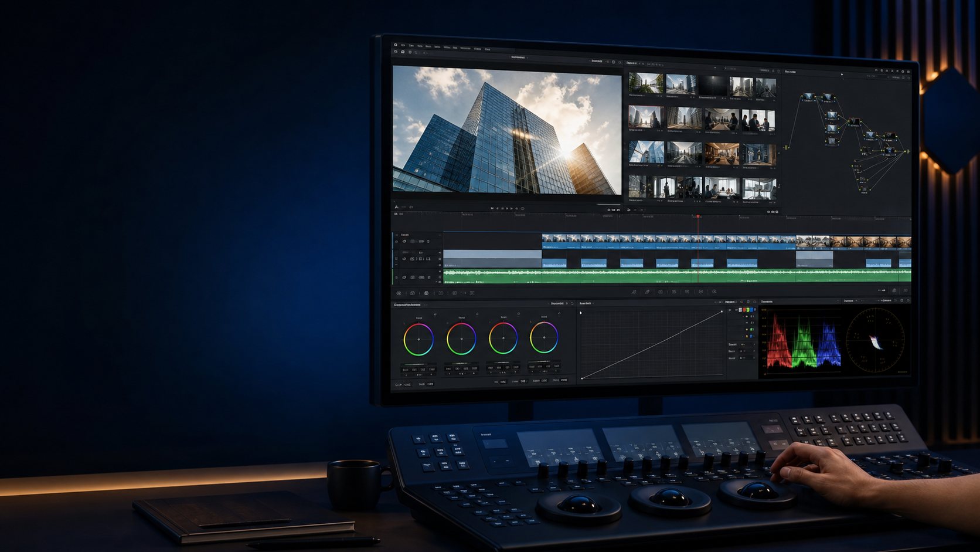Click the red playhead marker on the timeline ruler
Image resolution: width=980 pixels, height=552 pixels.
(698, 216)
